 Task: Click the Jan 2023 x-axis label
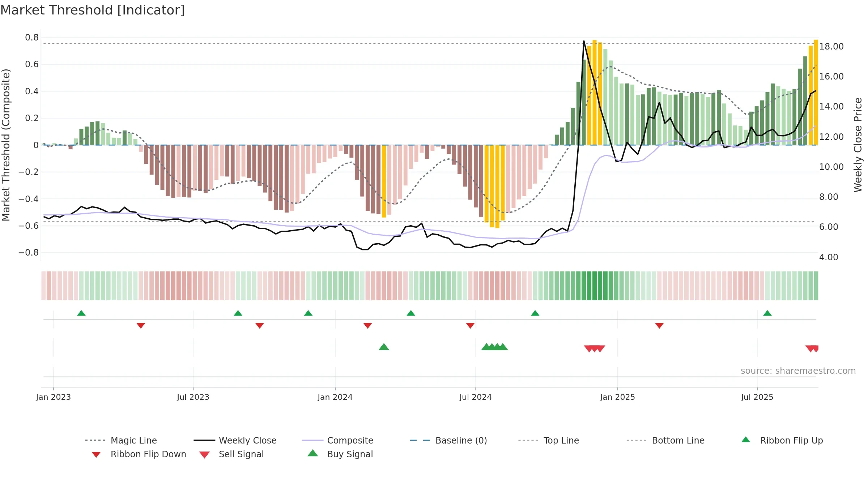[54, 397]
